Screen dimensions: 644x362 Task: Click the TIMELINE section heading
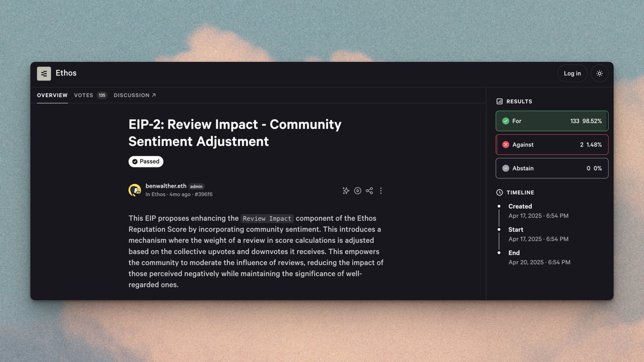tap(520, 192)
